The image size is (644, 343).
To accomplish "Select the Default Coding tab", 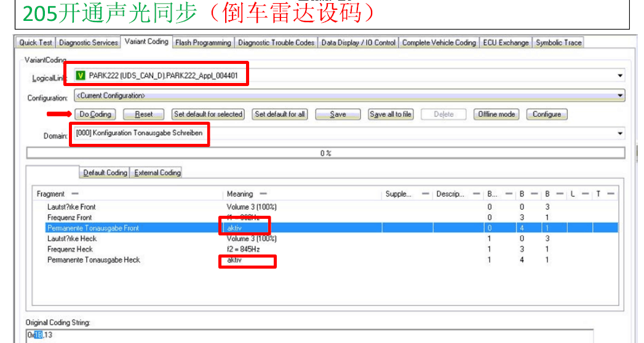I will click(x=105, y=173).
